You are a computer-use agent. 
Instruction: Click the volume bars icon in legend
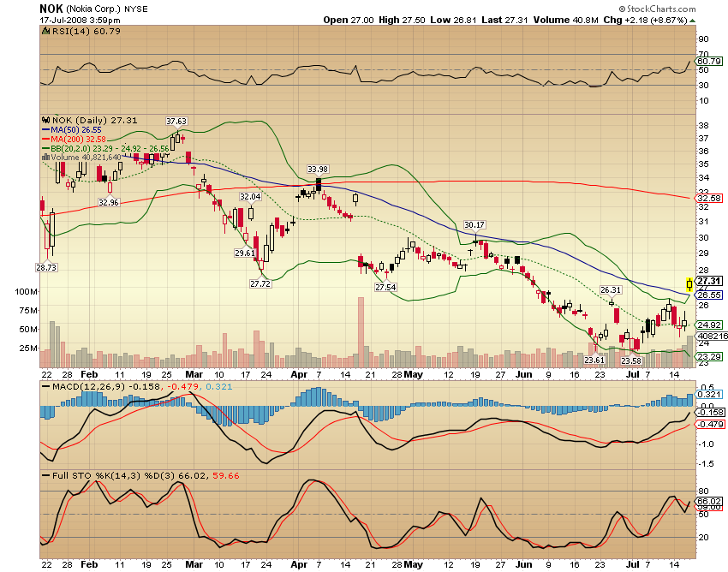pyautogui.click(x=45, y=158)
